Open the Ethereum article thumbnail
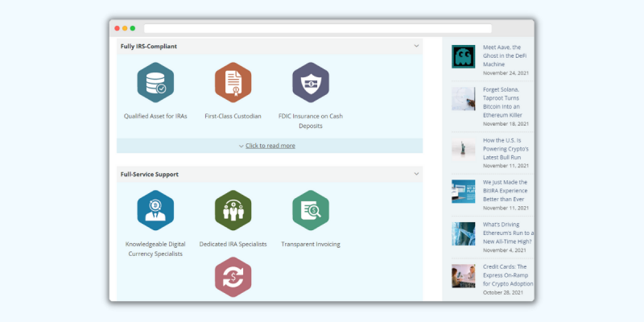The width and height of the screenshot is (644, 322). pyautogui.click(x=464, y=233)
